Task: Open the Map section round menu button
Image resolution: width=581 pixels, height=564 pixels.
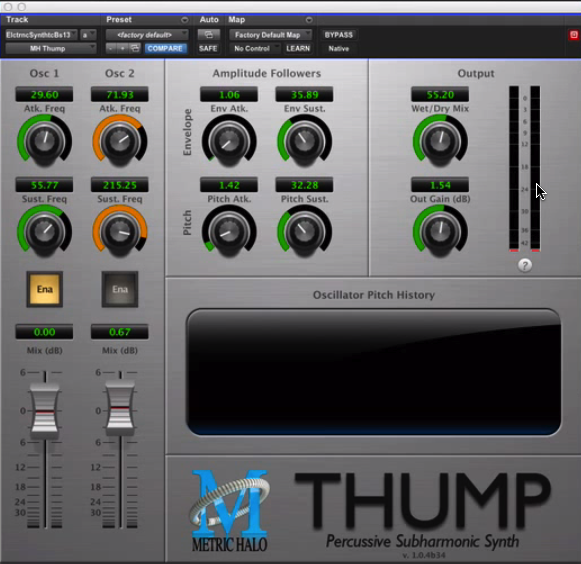Action: click(x=309, y=20)
